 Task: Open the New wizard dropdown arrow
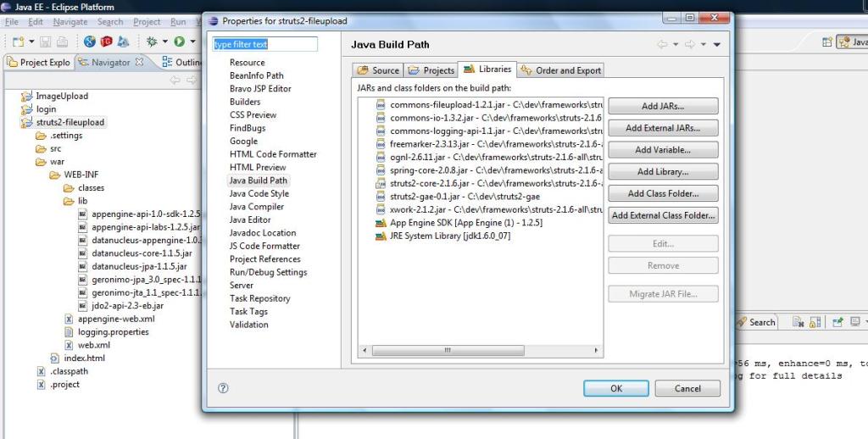point(31,42)
